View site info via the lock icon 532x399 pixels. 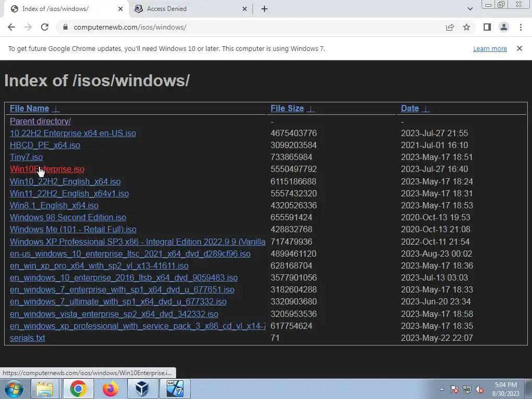pos(65,27)
